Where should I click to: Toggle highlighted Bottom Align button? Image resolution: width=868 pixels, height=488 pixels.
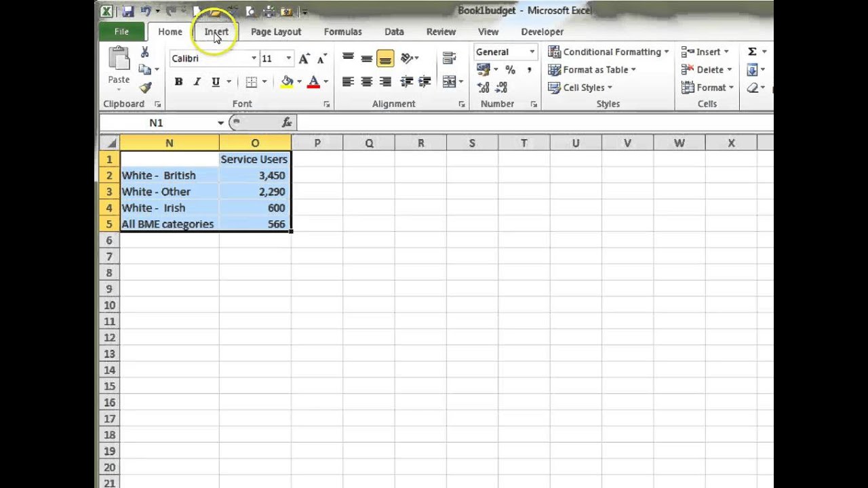[x=385, y=58]
